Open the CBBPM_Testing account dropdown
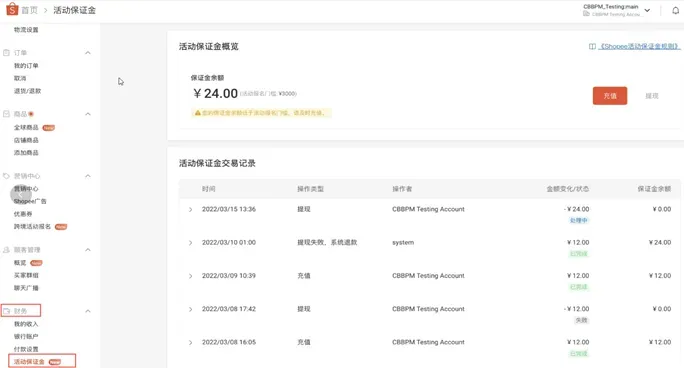This screenshot has width=684, height=368. [647, 10]
